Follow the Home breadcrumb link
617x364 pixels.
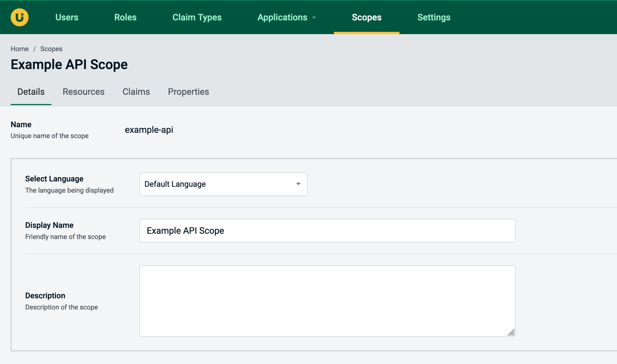20,49
